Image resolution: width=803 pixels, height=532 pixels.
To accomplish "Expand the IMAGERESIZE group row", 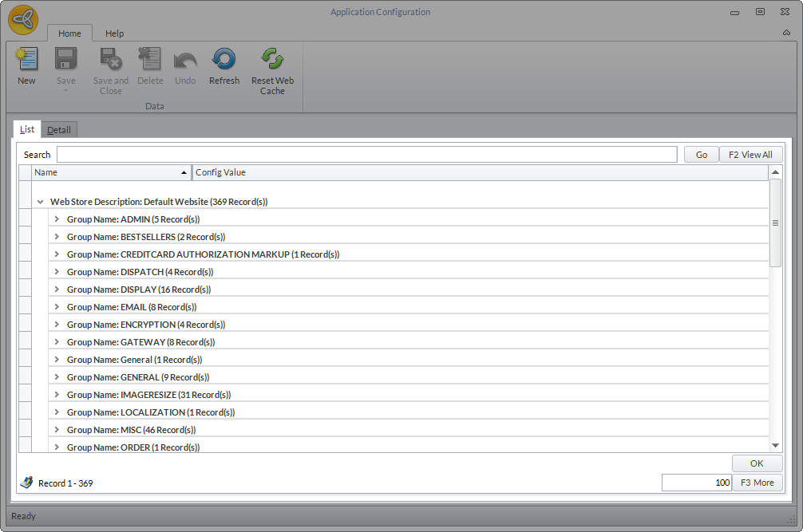I will (57, 395).
